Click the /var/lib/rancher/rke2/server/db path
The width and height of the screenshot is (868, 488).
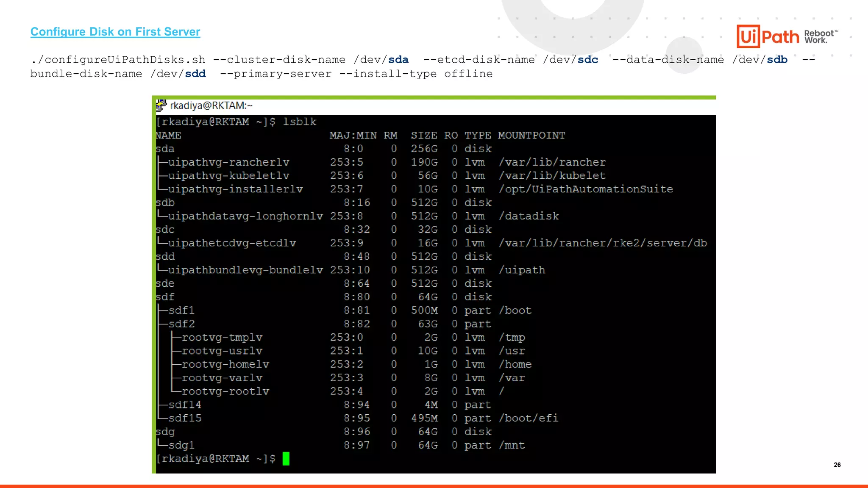point(602,243)
